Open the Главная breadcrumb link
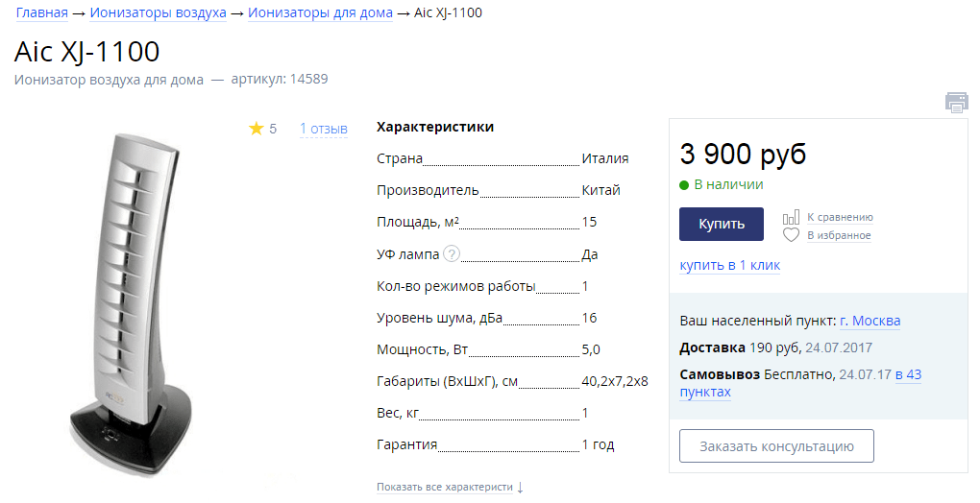Image resolution: width=980 pixels, height=503 pixels. [42, 12]
